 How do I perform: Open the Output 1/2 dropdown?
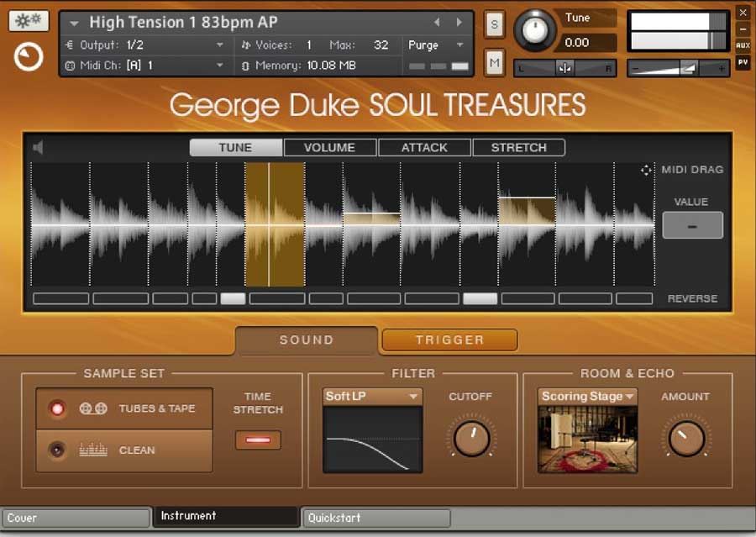pyautogui.click(x=220, y=45)
